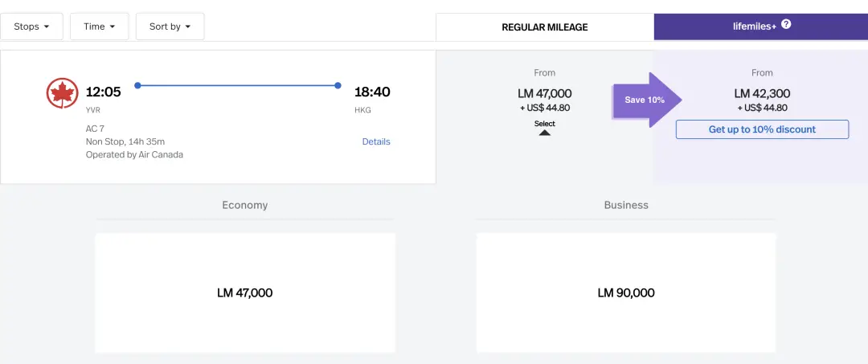Click the Economy cabin heading
This screenshot has width=868, height=364.
pos(245,205)
